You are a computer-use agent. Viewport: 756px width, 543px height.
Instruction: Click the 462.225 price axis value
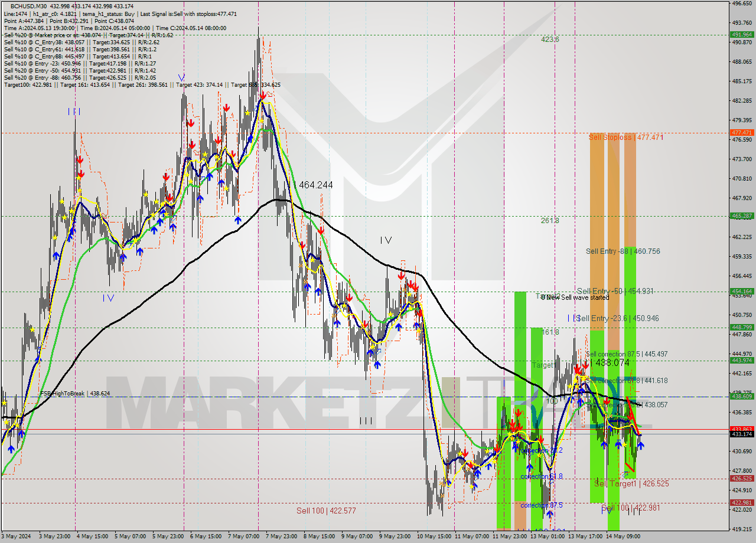click(742, 237)
